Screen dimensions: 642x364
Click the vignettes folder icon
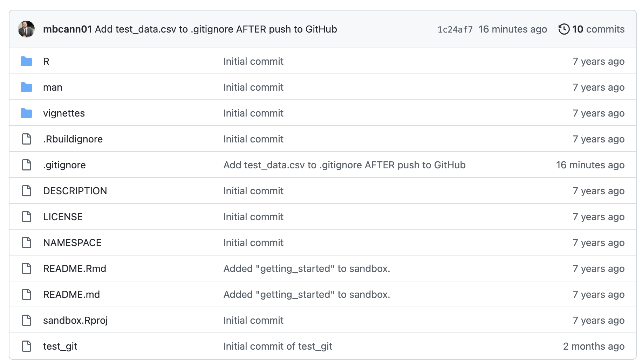[x=26, y=113]
